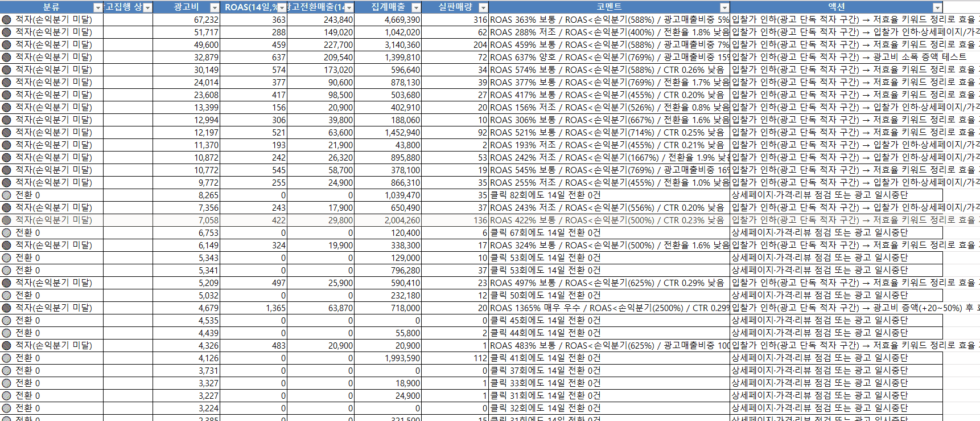Open the 분류 column filter dropdown
This screenshot has width=980, height=421.
pyautogui.click(x=98, y=7)
